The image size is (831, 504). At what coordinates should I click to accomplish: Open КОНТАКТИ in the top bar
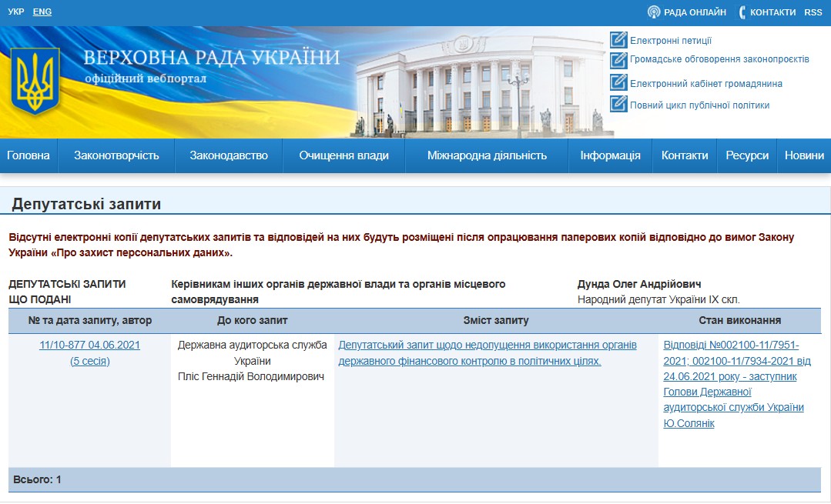pyautogui.click(x=772, y=12)
